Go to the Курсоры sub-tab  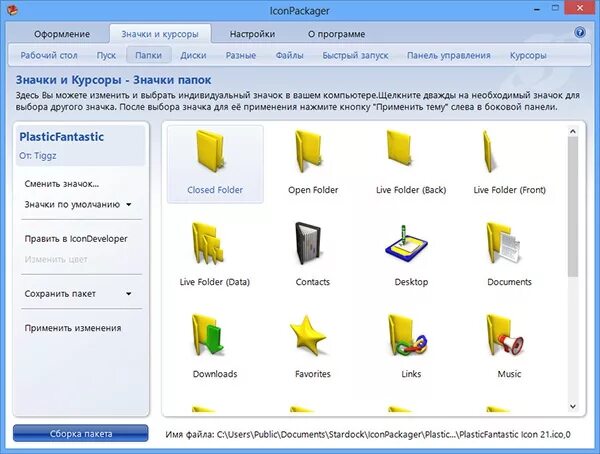tap(528, 56)
